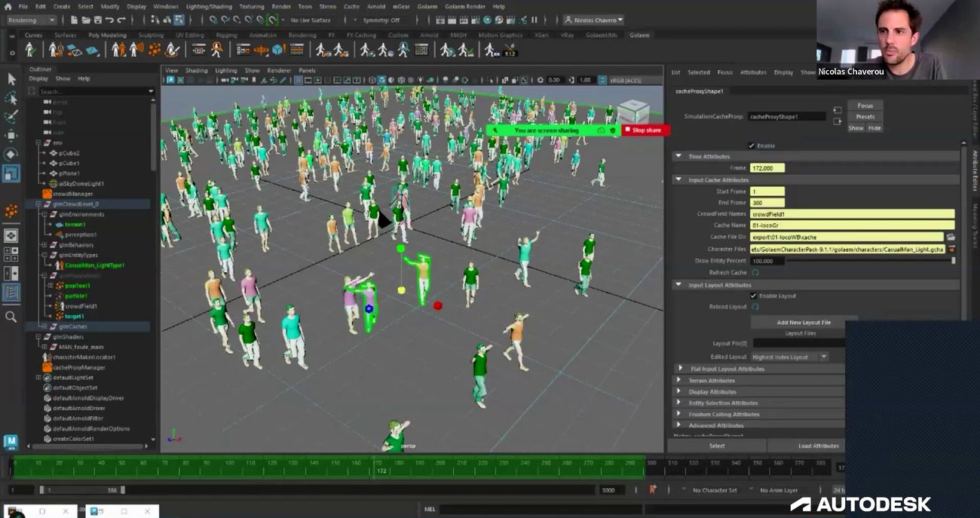Open the Edited Layout dropdown
The image size is (980, 518).
pyautogui.click(x=789, y=357)
